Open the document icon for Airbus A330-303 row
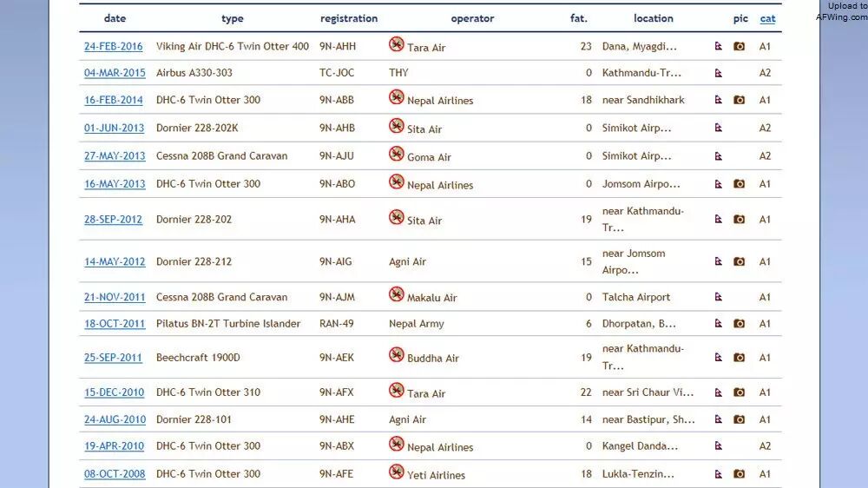 tap(718, 73)
